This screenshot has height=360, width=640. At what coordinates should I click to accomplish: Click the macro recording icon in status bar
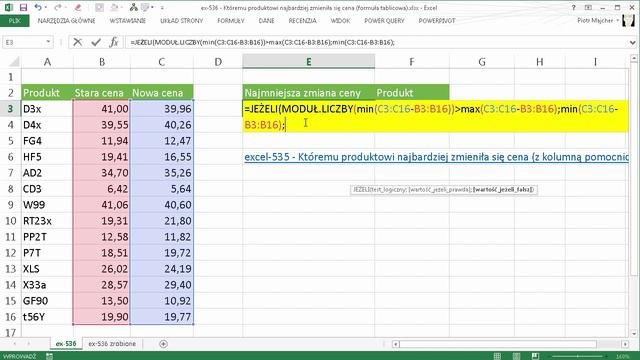(49, 356)
